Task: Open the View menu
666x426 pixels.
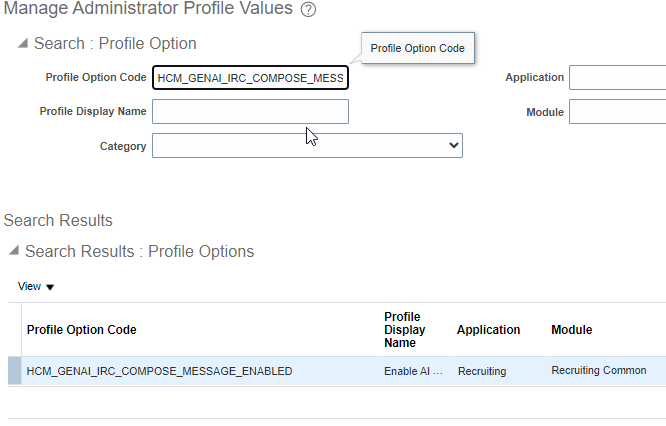Action: coord(36,287)
